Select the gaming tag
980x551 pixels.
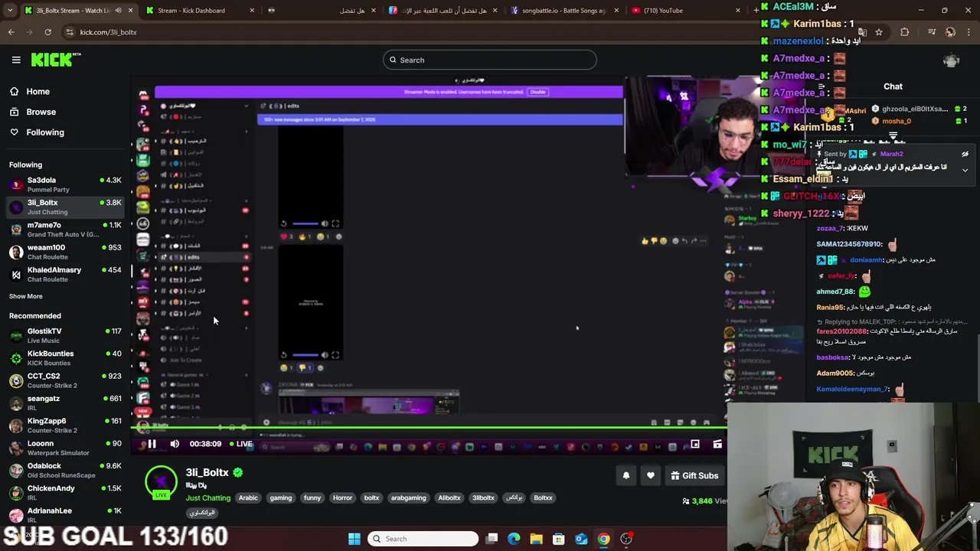(x=280, y=498)
